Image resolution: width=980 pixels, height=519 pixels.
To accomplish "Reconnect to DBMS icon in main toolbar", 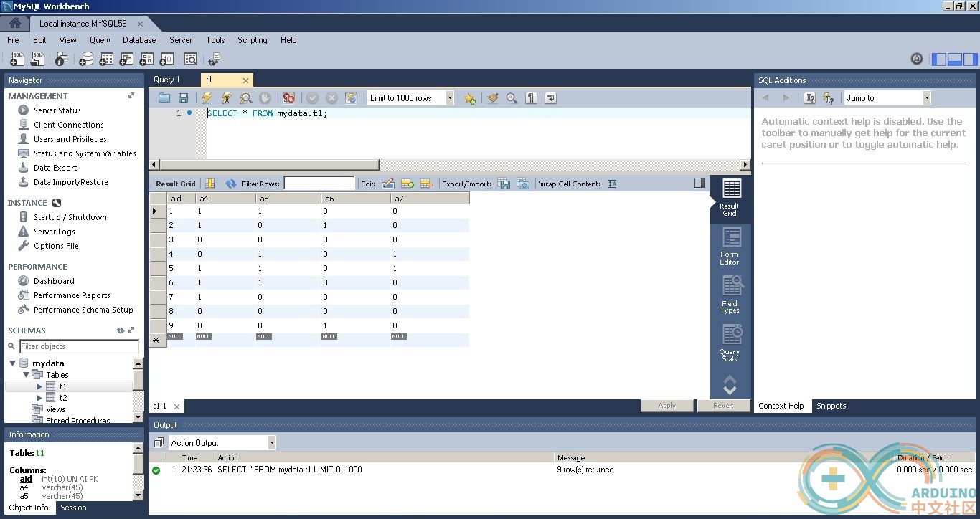I will pos(215,59).
